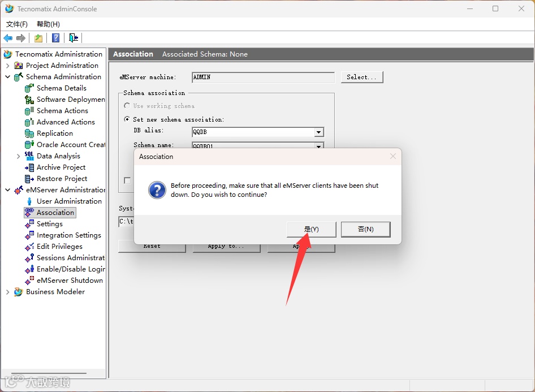
Task: Click the Replication icon
Action: [29, 133]
